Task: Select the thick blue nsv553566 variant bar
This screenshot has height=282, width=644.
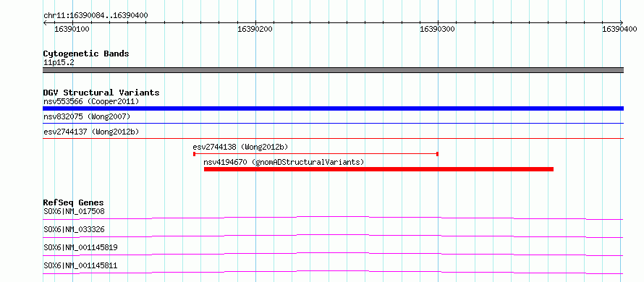Action: pyautogui.click(x=333, y=108)
